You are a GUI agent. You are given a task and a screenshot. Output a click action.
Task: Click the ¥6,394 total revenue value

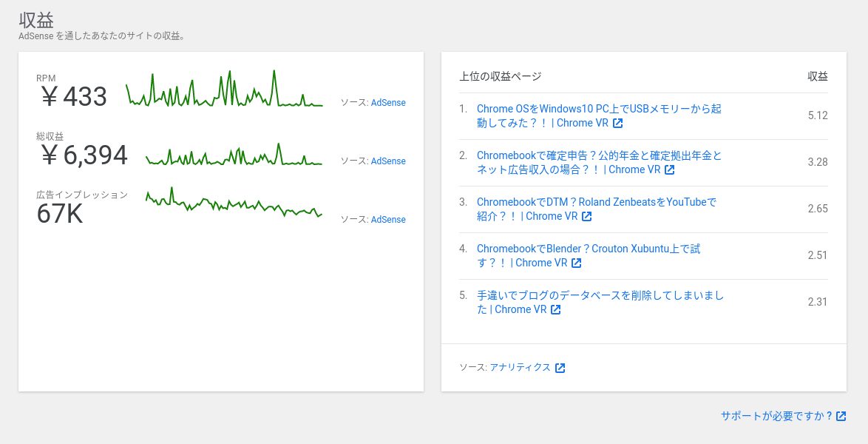(x=85, y=155)
